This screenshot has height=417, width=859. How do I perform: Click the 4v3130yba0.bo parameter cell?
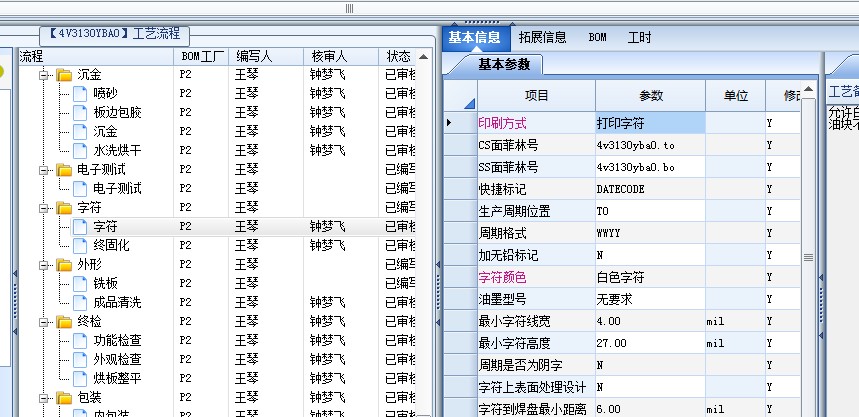[x=650, y=167]
